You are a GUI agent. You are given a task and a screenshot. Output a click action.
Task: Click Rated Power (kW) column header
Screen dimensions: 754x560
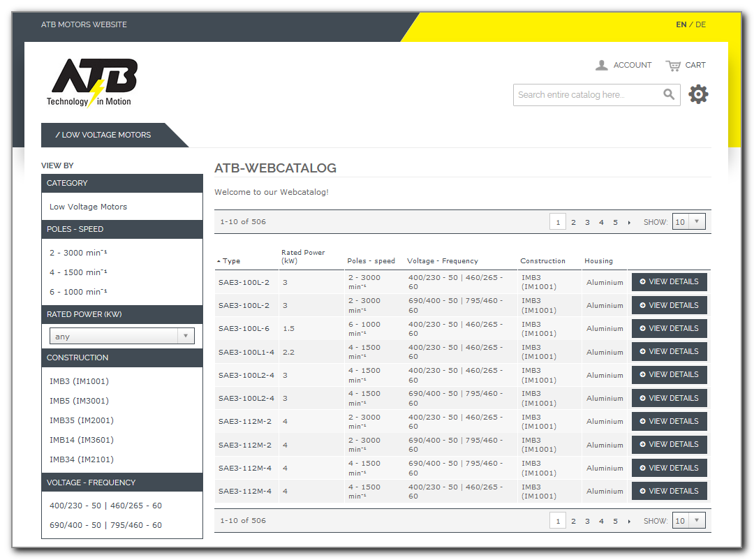coord(303,256)
